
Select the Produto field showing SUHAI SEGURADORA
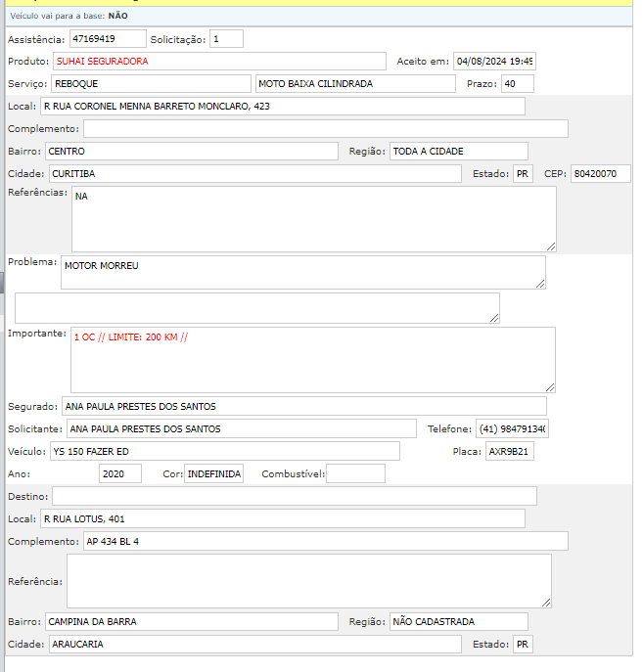click(218, 62)
